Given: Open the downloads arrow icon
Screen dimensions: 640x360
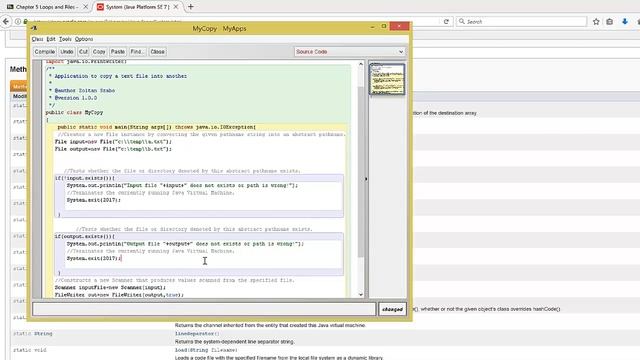Looking at the screenshot, I should point(625,22).
